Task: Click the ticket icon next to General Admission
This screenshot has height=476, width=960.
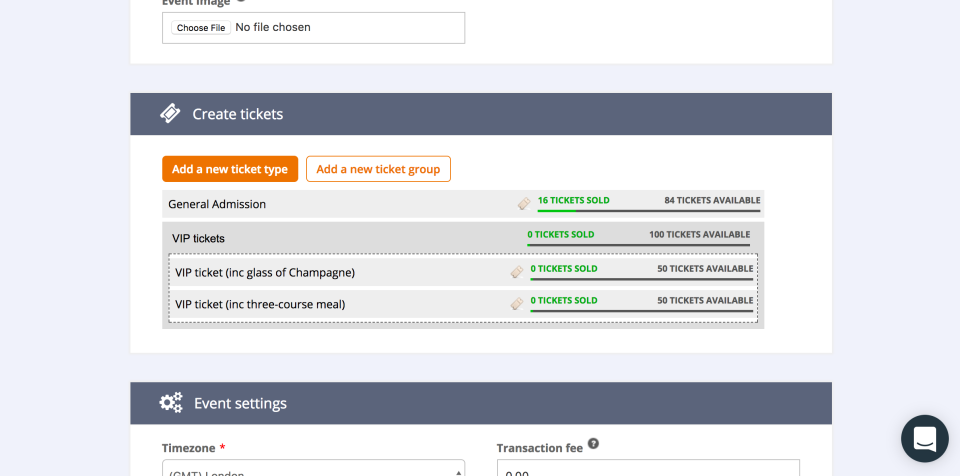Action: (524, 204)
